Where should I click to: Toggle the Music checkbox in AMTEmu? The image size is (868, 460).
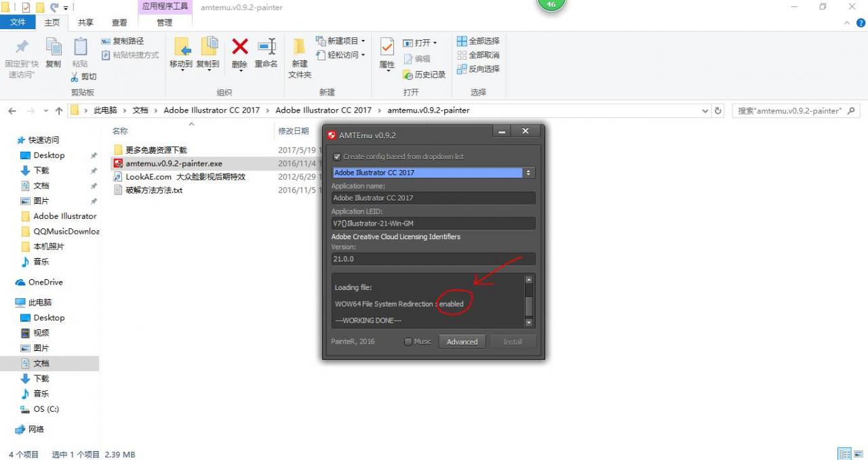408,341
